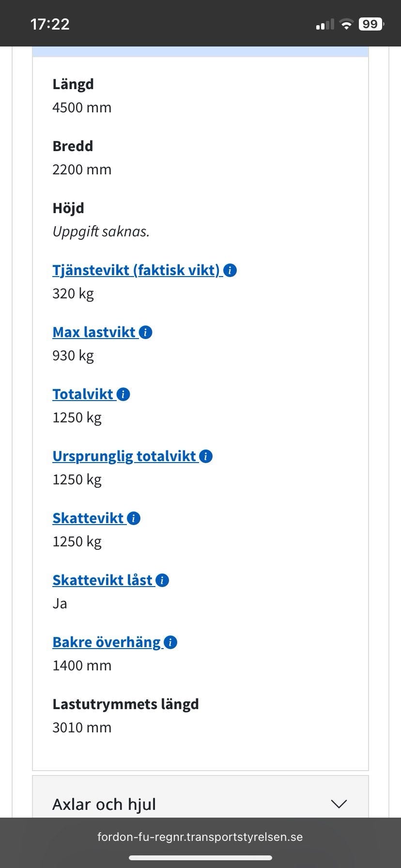Tap info icon beside Ursprunglig totalvikt

206,456
